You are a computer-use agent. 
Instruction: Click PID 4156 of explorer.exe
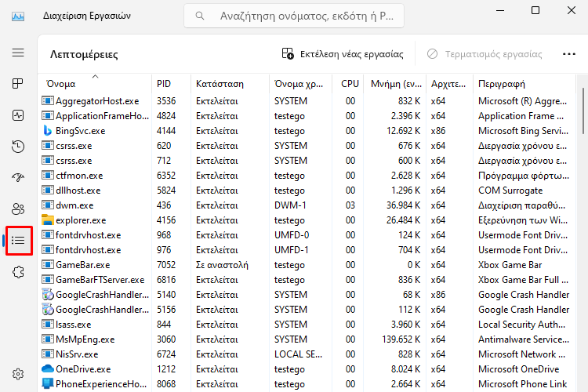(x=165, y=220)
